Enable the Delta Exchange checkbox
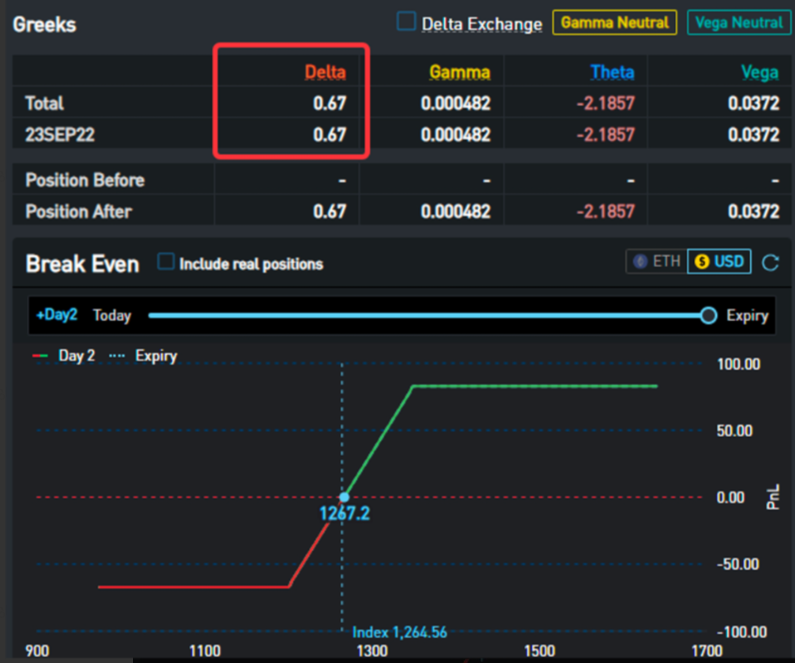The height and width of the screenshot is (663, 795). [407, 22]
